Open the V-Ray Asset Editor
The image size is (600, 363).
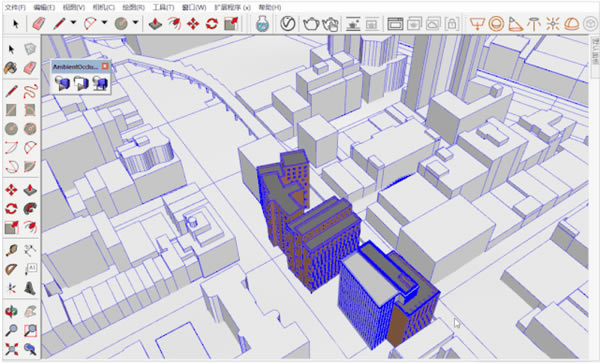pyautogui.click(x=288, y=24)
